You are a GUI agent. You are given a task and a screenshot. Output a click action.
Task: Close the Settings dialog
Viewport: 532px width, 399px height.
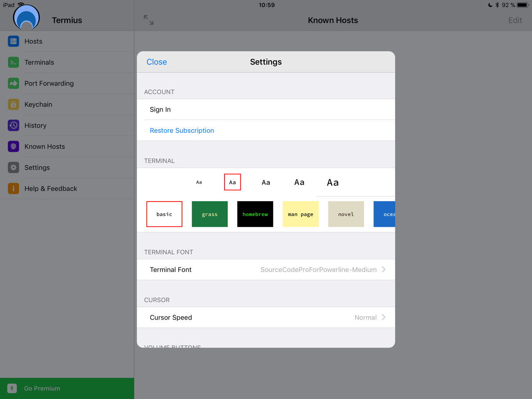coord(157,62)
